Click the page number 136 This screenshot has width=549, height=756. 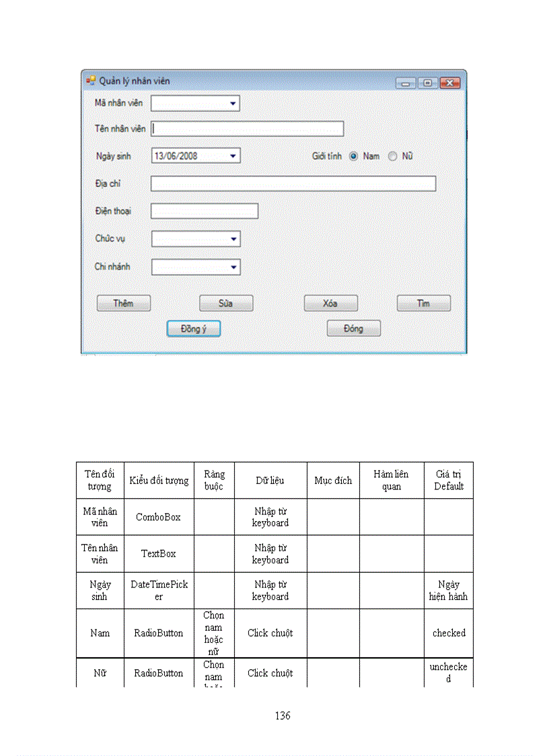[x=282, y=716]
